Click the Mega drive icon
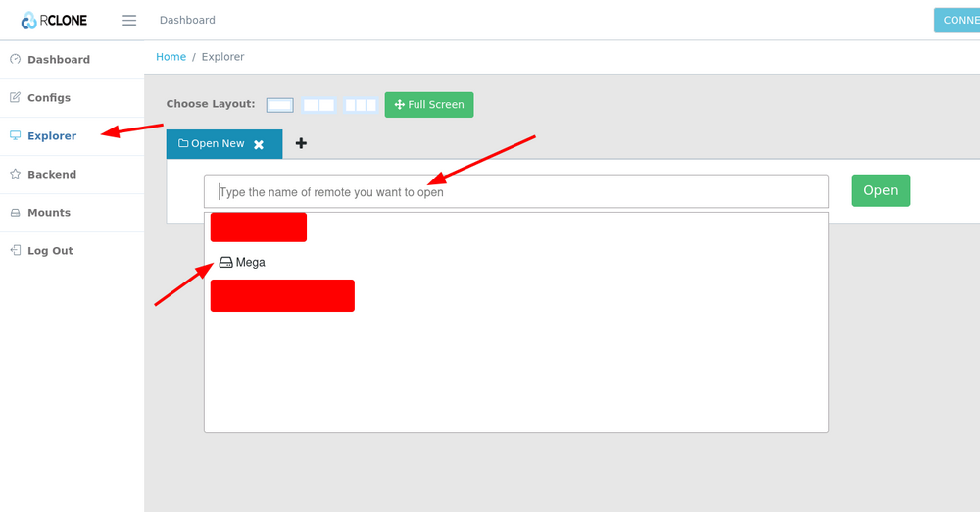980x512 pixels. coord(225,262)
